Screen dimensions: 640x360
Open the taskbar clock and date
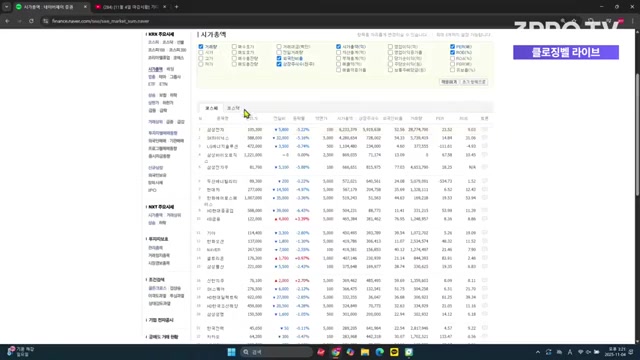(x=616, y=352)
